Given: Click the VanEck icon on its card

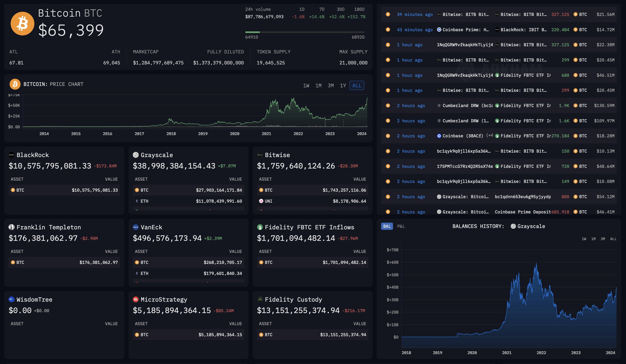Looking at the screenshot, I should tap(136, 227).
